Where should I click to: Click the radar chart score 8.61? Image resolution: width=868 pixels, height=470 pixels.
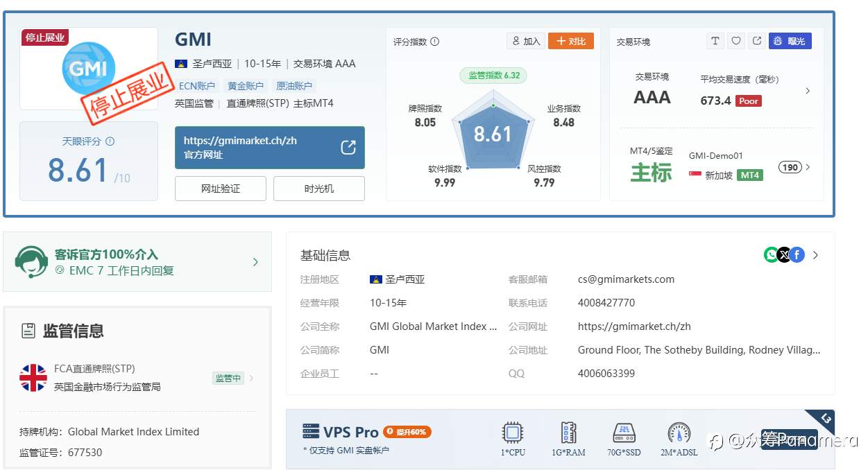pyautogui.click(x=493, y=134)
